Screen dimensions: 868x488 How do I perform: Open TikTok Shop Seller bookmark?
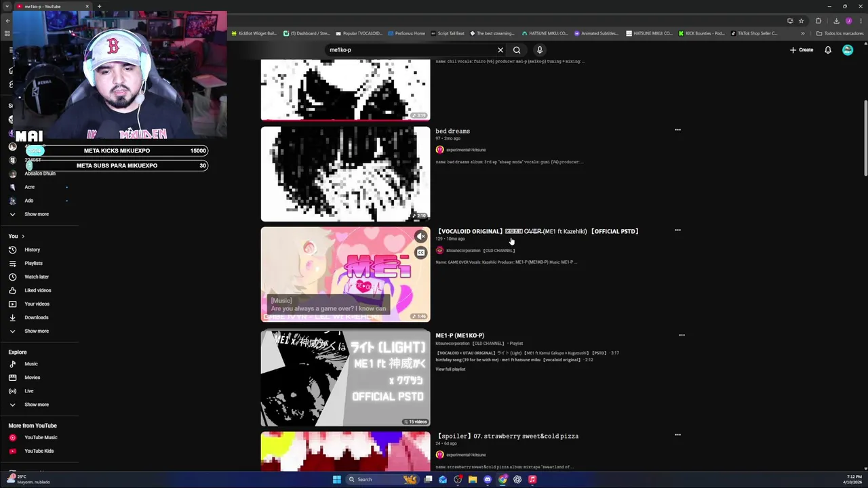pyautogui.click(x=754, y=33)
